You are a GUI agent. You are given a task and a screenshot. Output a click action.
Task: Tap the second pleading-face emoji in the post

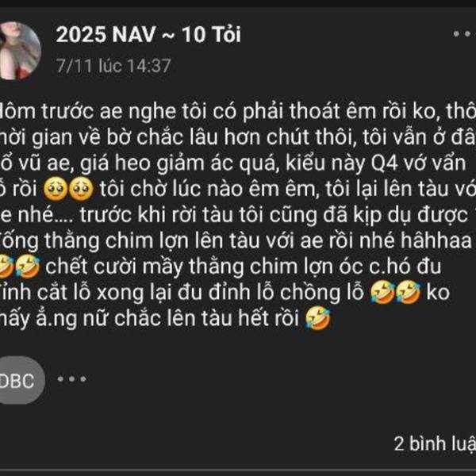click(x=81, y=190)
